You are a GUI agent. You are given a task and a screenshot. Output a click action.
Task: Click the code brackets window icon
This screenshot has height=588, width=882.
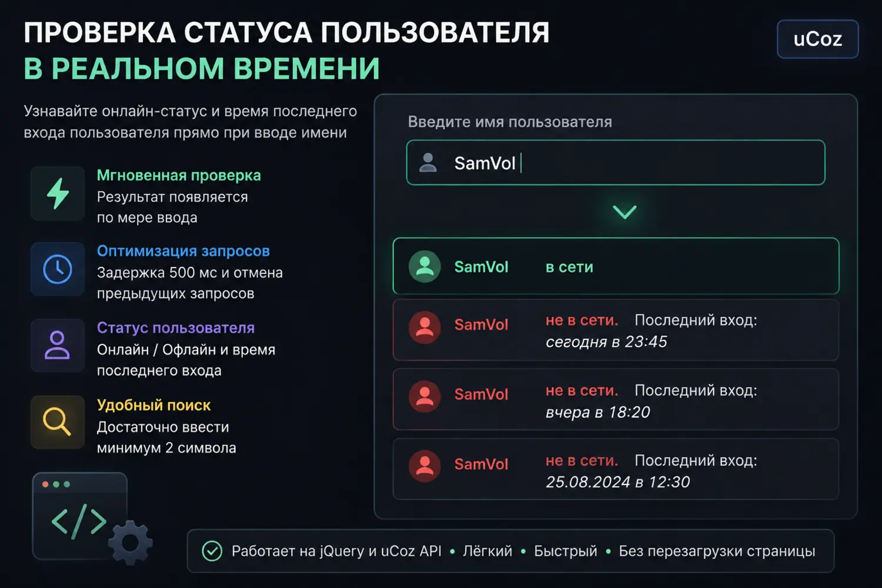point(79,516)
